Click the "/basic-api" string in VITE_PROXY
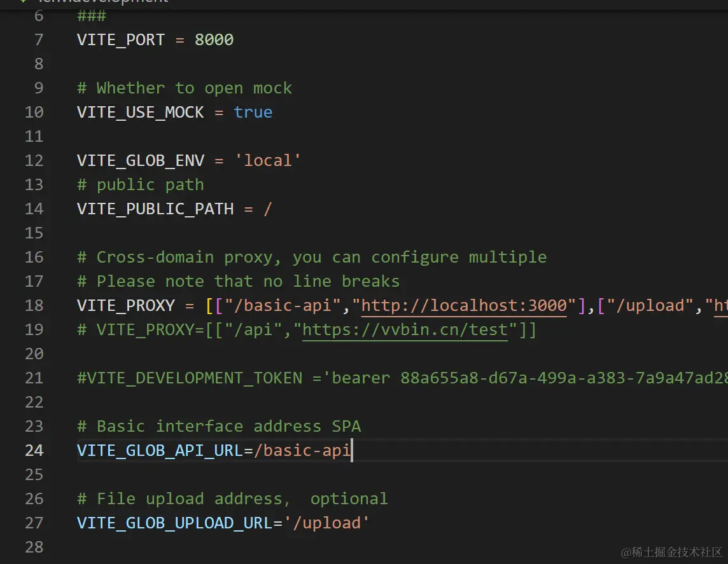This screenshot has height=564, width=728. pyautogui.click(x=283, y=305)
